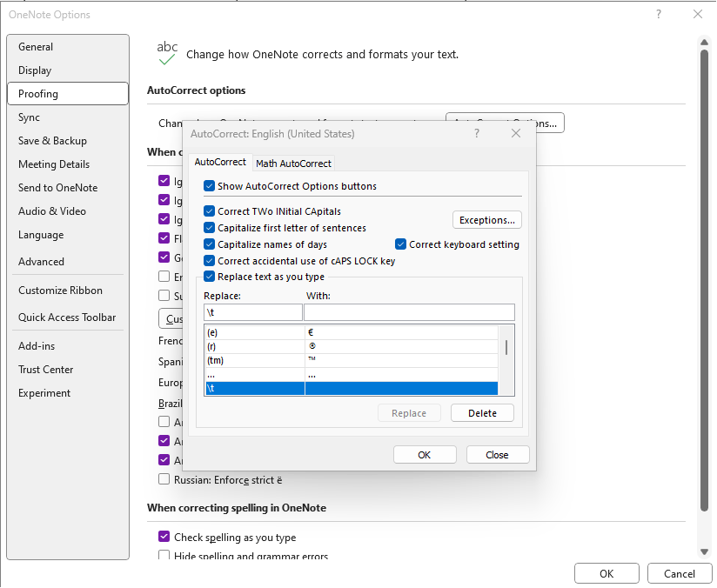The height and width of the screenshot is (588, 717).
Task: Toggle Correct keyboard setting
Action: click(x=399, y=244)
